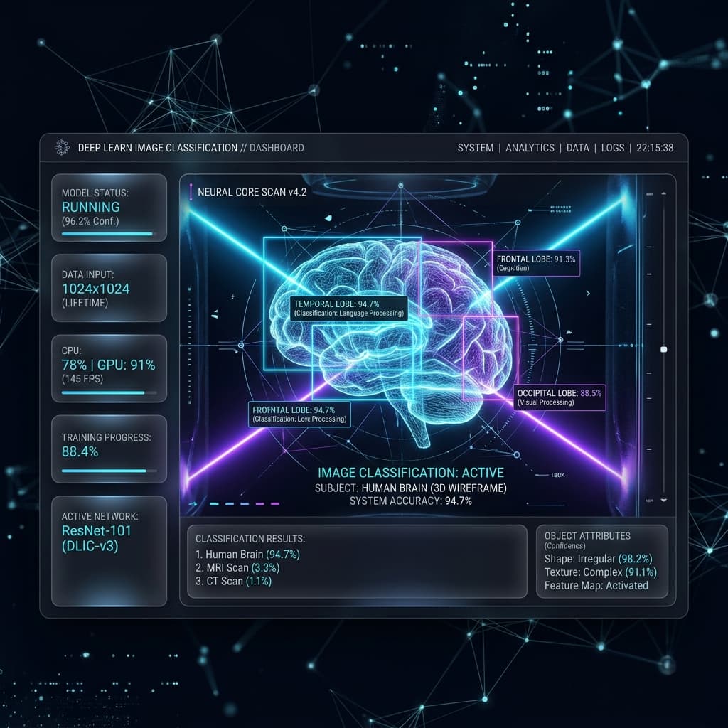Click the down arrow below the scan slider
728x728 pixels.
664,500
